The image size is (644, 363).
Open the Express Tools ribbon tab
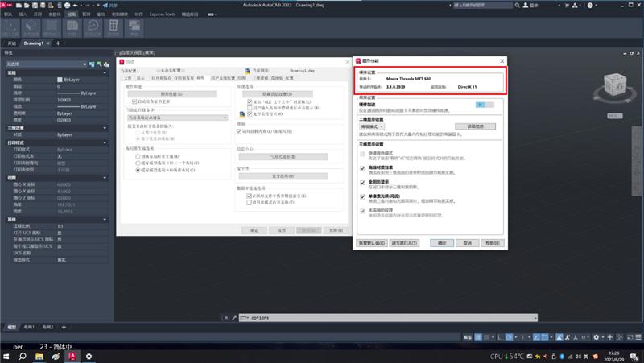pos(163,14)
